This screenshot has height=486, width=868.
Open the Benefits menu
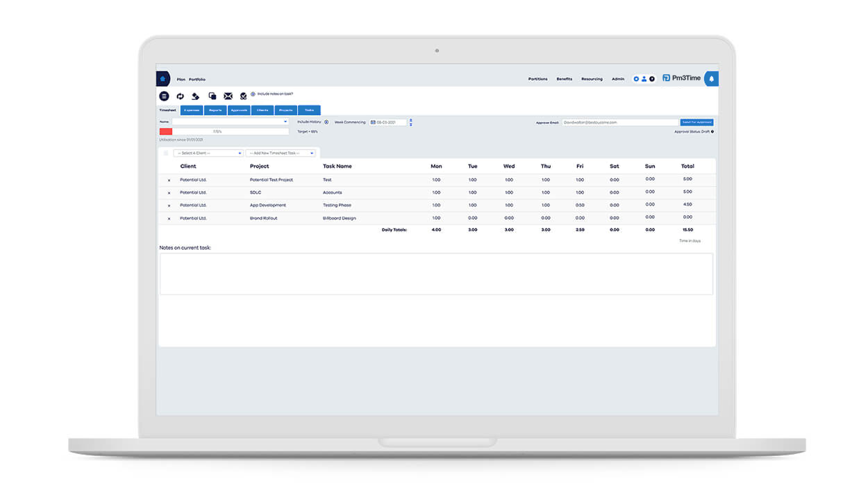pos(565,79)
